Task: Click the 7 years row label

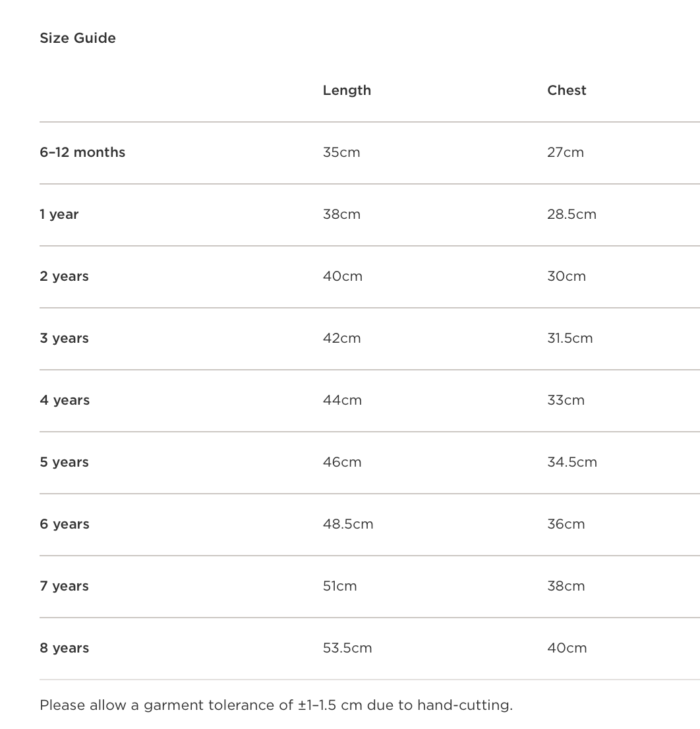Action: tap(64, 586)
